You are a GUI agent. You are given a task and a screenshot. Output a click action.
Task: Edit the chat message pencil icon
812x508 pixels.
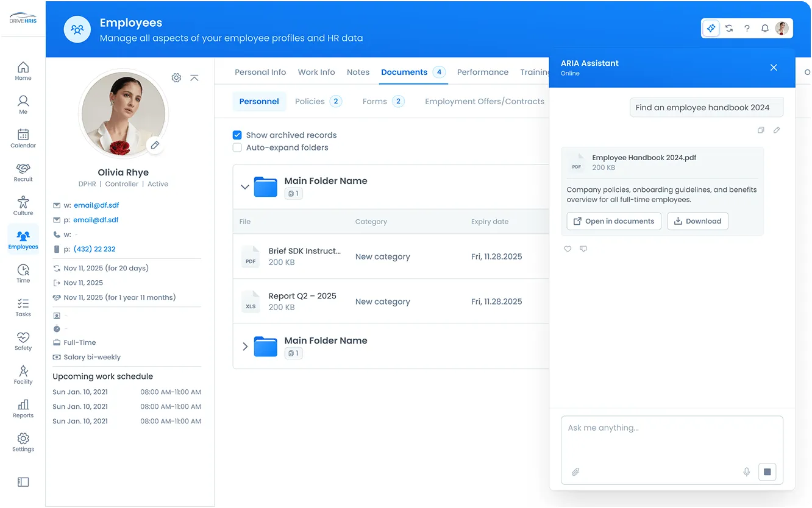[x=777, y=130]
